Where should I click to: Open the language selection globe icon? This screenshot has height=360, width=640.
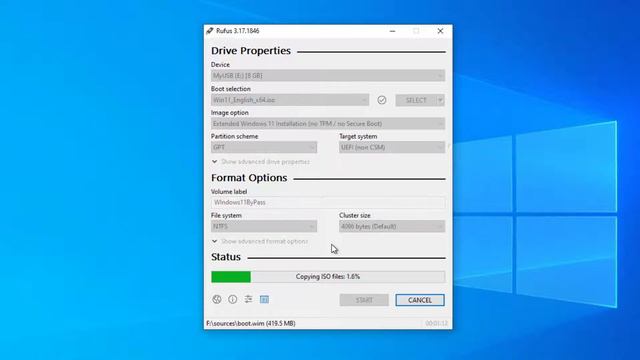click(x=217, y=299)
